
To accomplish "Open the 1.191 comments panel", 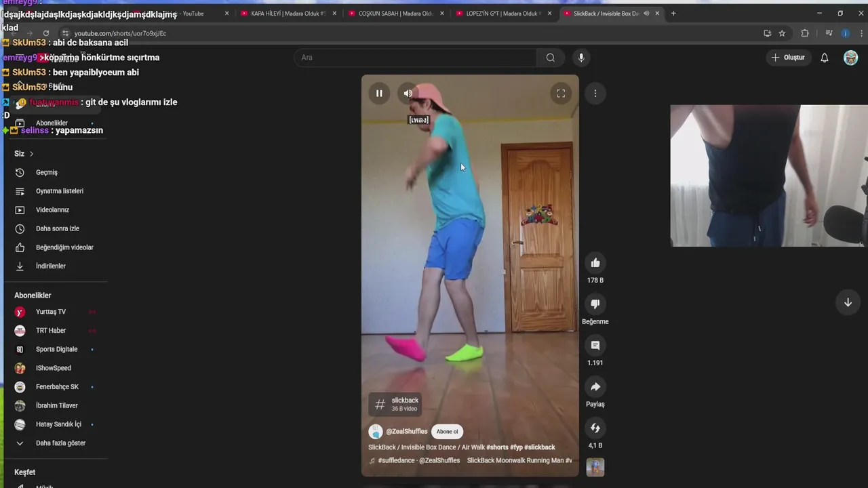I will point(595,346).
